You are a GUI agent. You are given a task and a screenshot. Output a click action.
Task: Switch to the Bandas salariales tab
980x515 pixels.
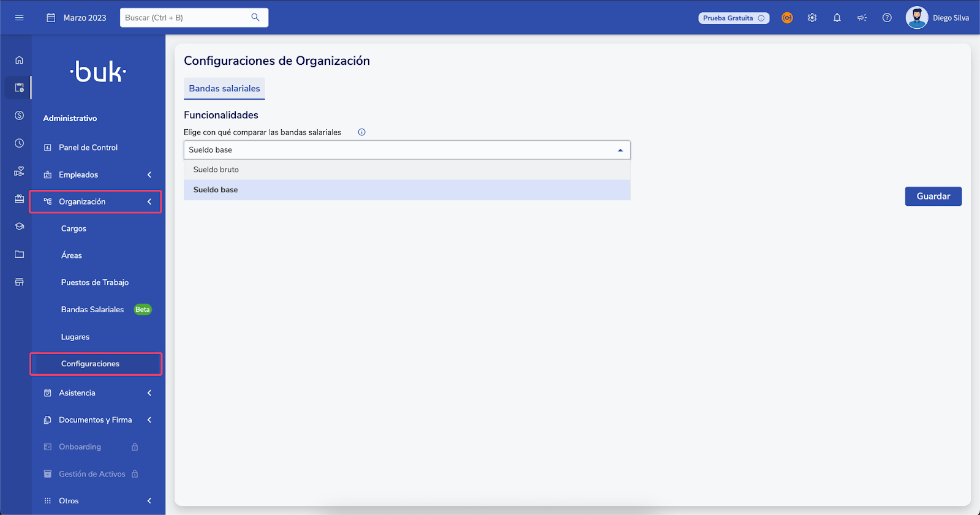coord(224,89)
